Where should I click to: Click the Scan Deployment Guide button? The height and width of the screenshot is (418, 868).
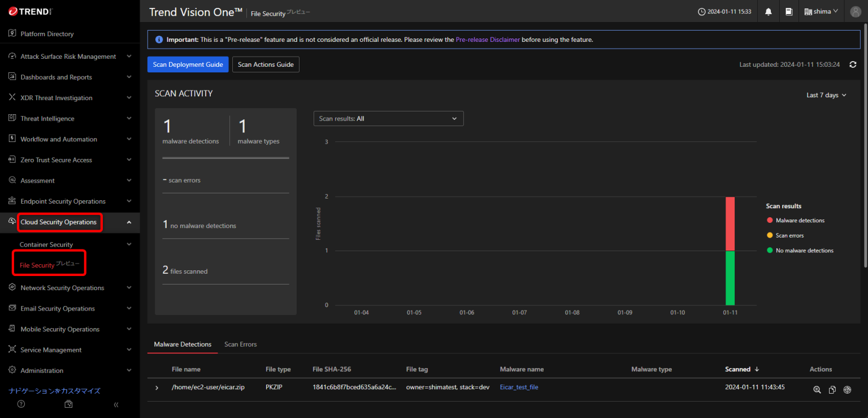188,64
